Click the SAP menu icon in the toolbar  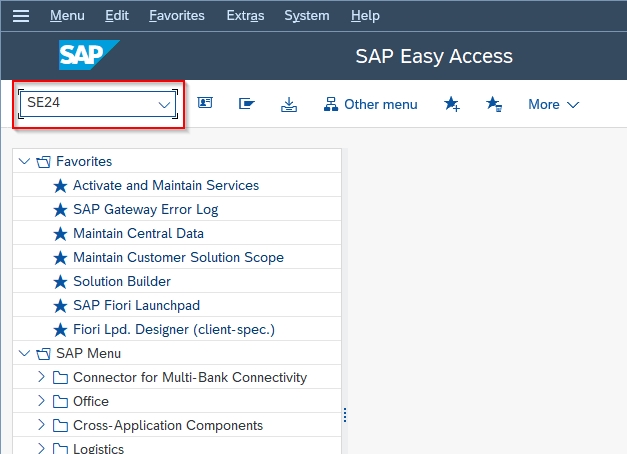[x=247, y=104]
